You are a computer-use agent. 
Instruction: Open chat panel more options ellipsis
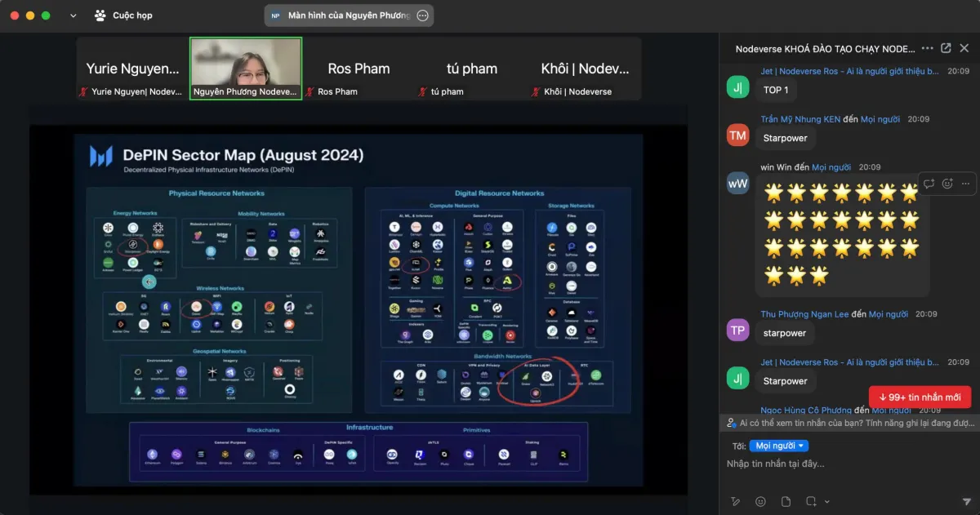[x=927, y=49]
